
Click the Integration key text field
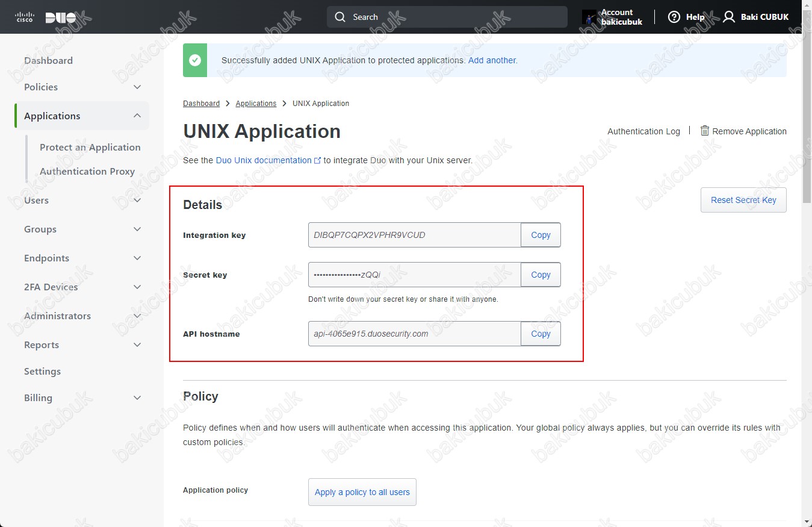pos(414,235)
